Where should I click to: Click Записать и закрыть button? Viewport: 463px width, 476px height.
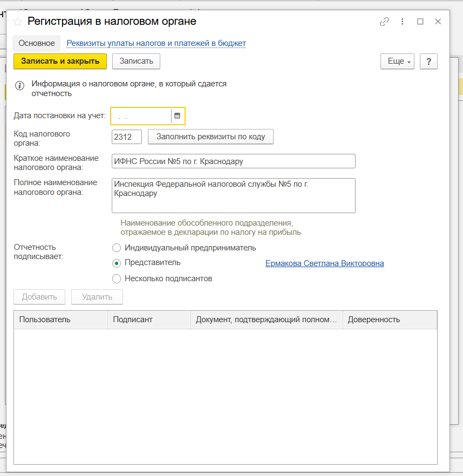point(60,62)
